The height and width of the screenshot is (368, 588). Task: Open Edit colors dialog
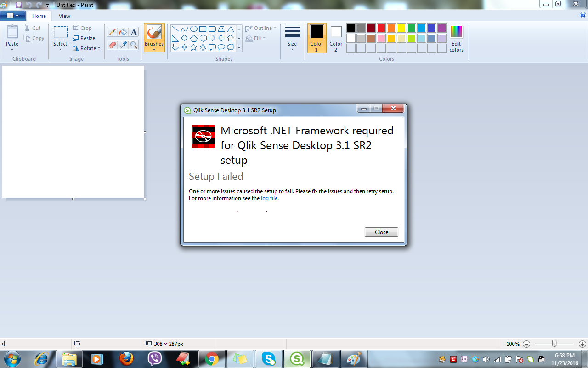456,38
